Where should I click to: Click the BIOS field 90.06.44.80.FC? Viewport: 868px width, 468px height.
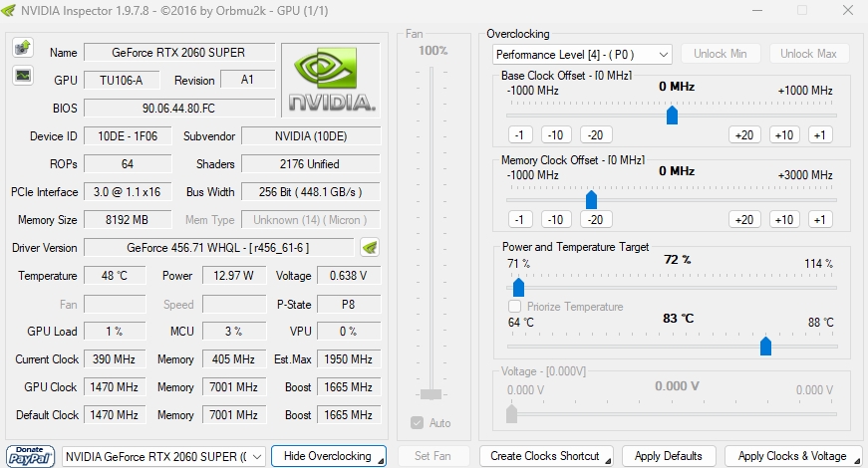click(178, 108)
